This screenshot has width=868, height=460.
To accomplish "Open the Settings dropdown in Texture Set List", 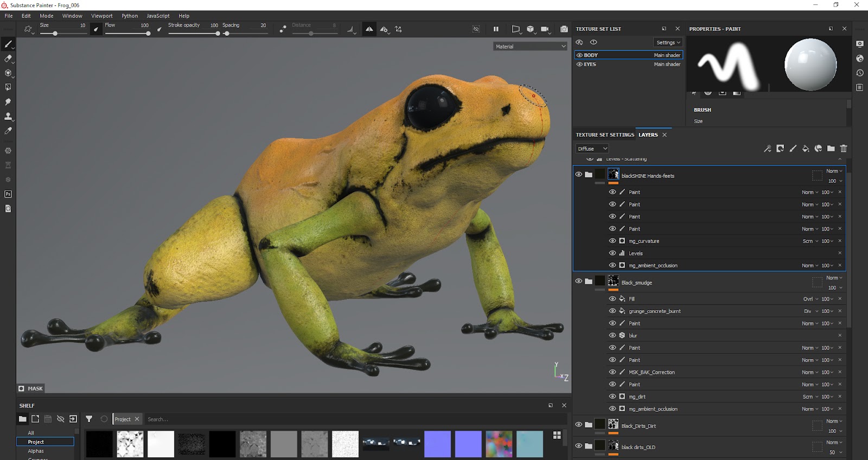I will (668, 42).
